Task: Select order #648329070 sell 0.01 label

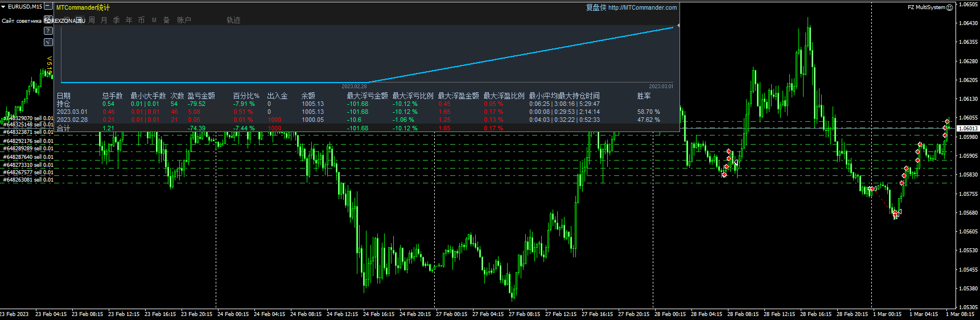Action: tap(28, 118)
